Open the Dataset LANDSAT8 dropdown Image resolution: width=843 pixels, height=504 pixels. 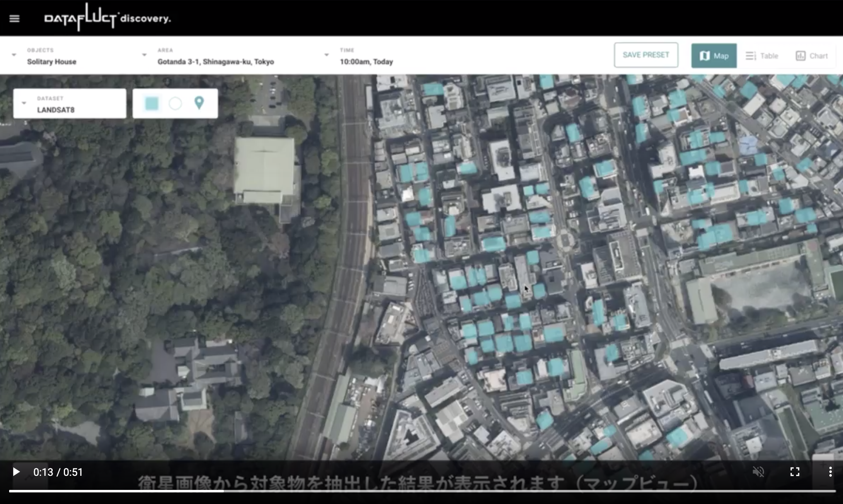(x=70, y=104)
